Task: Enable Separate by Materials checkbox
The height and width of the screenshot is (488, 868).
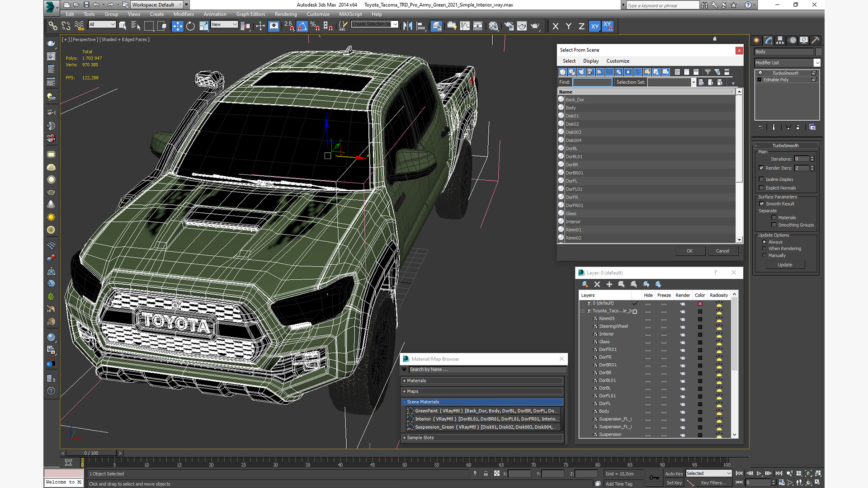Action: click(x=774, y=218)
